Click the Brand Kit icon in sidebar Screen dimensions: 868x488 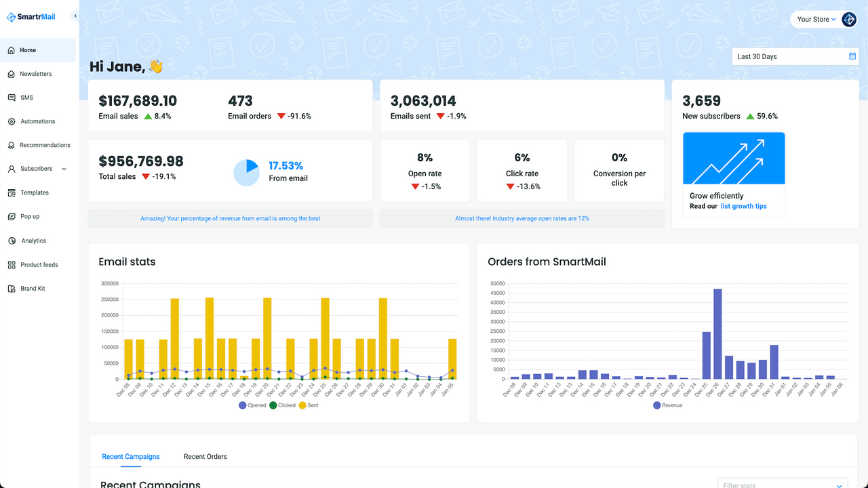[12, 289]
